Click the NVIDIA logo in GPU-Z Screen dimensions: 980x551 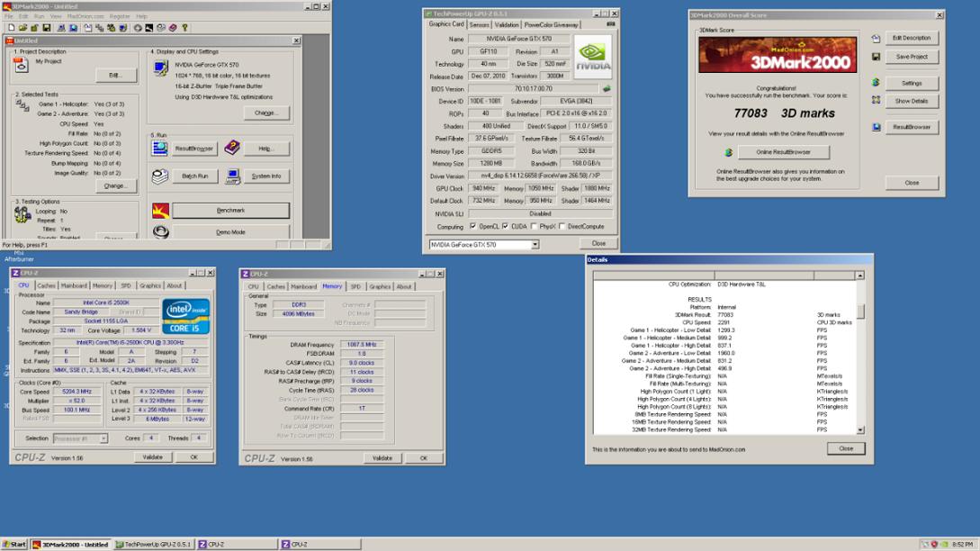[x=592, y=57]
